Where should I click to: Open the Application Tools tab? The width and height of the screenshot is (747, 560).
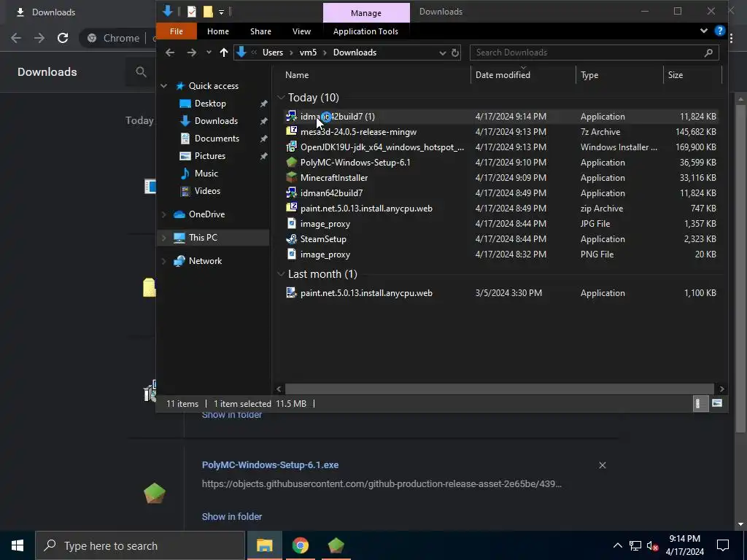point(365,31)
